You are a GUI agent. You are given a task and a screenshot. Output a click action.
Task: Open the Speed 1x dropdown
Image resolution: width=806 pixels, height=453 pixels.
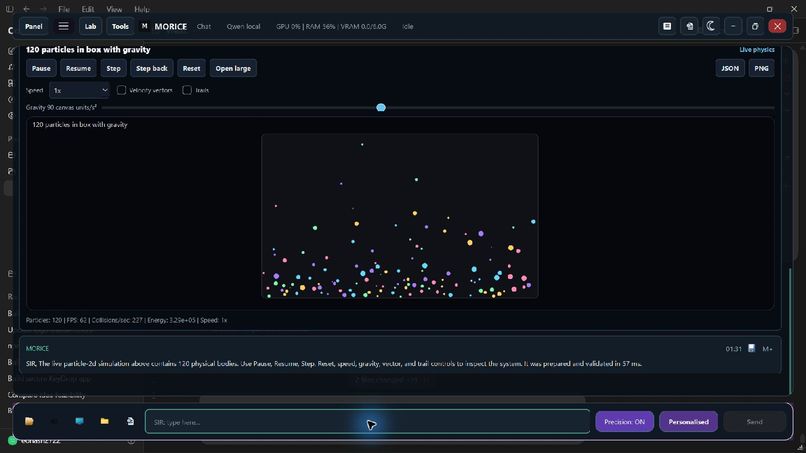pyautogui.click(x=80, y=90)
